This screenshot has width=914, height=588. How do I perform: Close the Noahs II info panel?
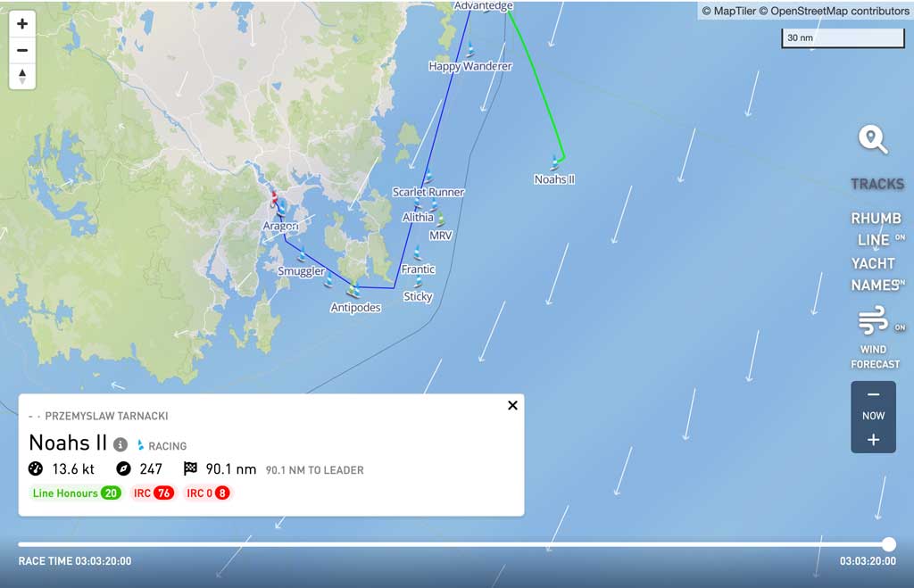pyautogui.click(x=513, y=405)
